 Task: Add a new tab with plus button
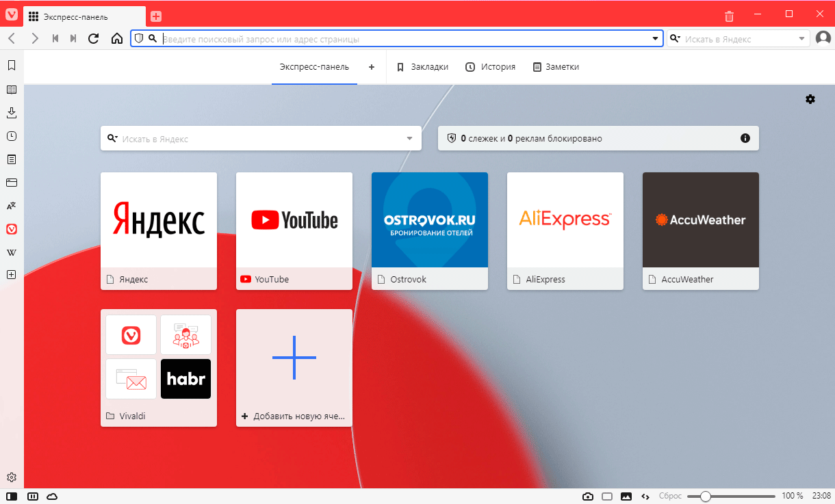point(156,16)
